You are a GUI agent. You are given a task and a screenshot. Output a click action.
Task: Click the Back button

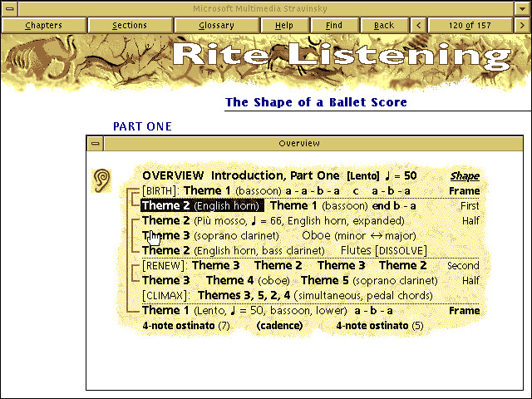click(384, 26)
